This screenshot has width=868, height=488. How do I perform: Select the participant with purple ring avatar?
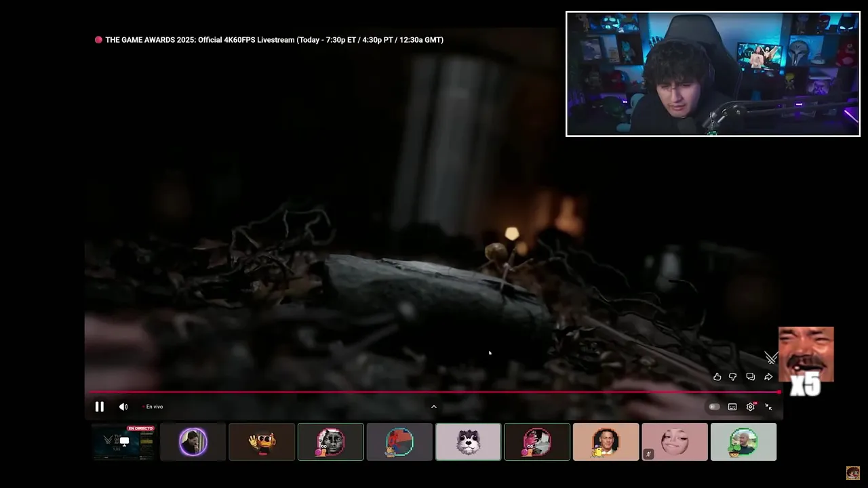pos(193,442)
